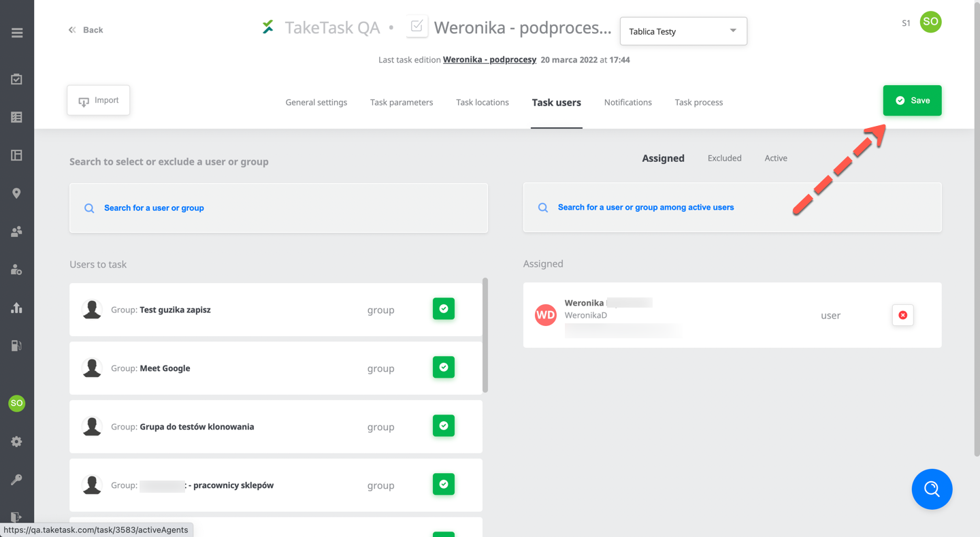Click the S1 label near avatar
This screenshot has height=537, width=980.
coord(906,23)
